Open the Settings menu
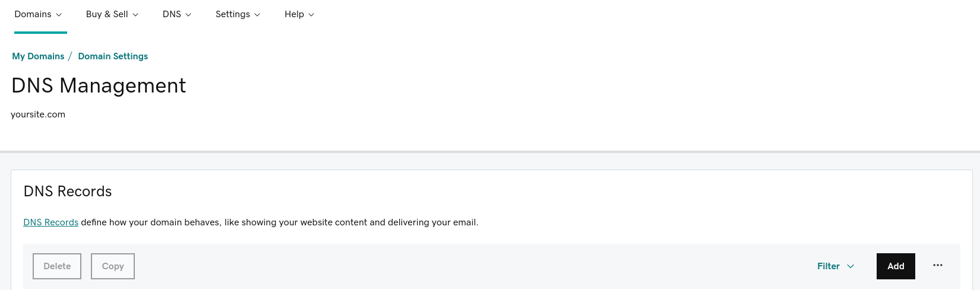980x290 pixels. (238, 14)
